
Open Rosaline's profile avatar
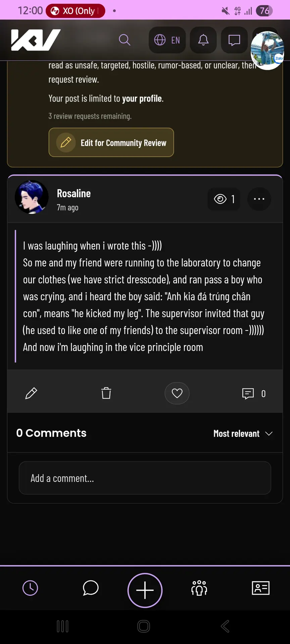[x=32, y=197]
